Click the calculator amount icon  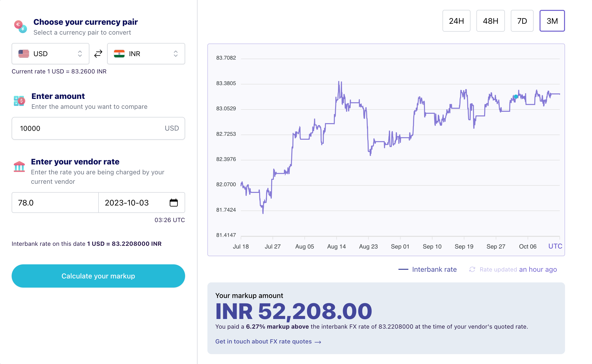tap(19, 101)
